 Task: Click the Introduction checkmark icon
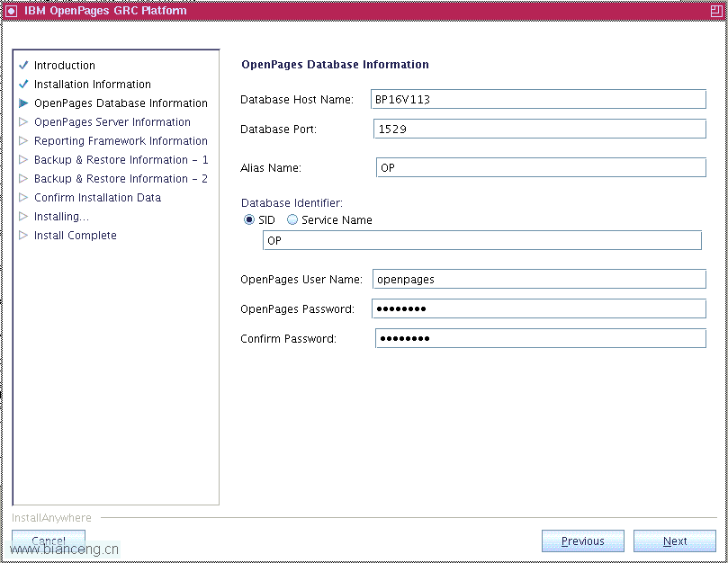23,65
